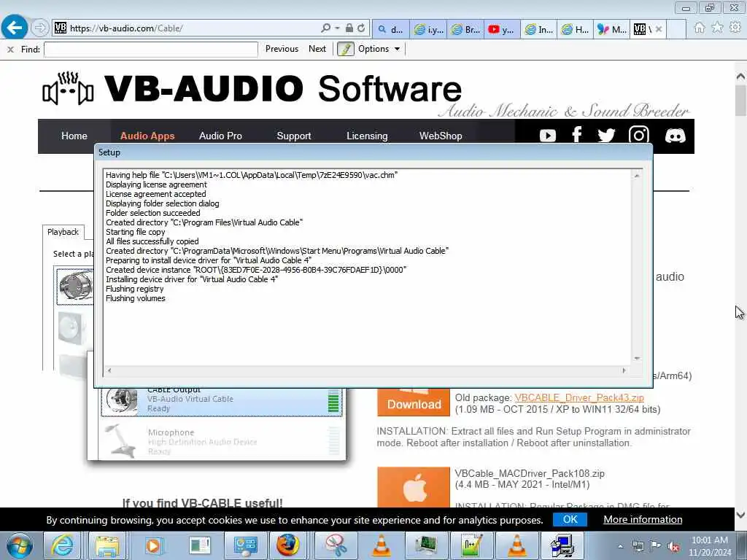Switch to the YouTube 'y...' tab
Image resolution: width=747 pixels, height=560 pixels.
502,29
